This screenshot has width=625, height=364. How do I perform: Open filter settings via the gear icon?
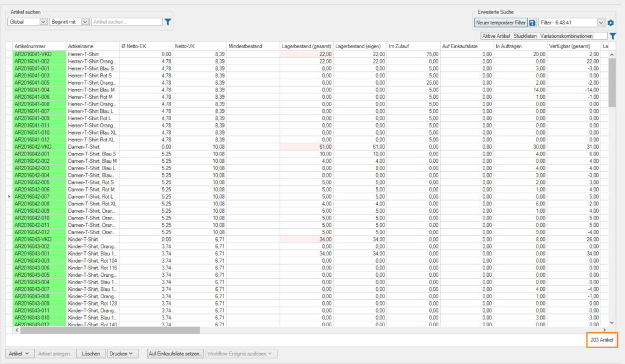pos(610,23)
